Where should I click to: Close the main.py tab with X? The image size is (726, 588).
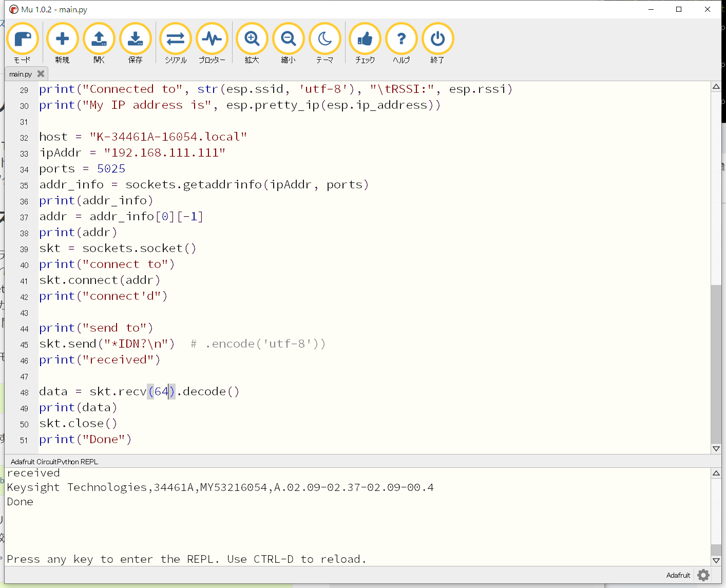(41, 74)
